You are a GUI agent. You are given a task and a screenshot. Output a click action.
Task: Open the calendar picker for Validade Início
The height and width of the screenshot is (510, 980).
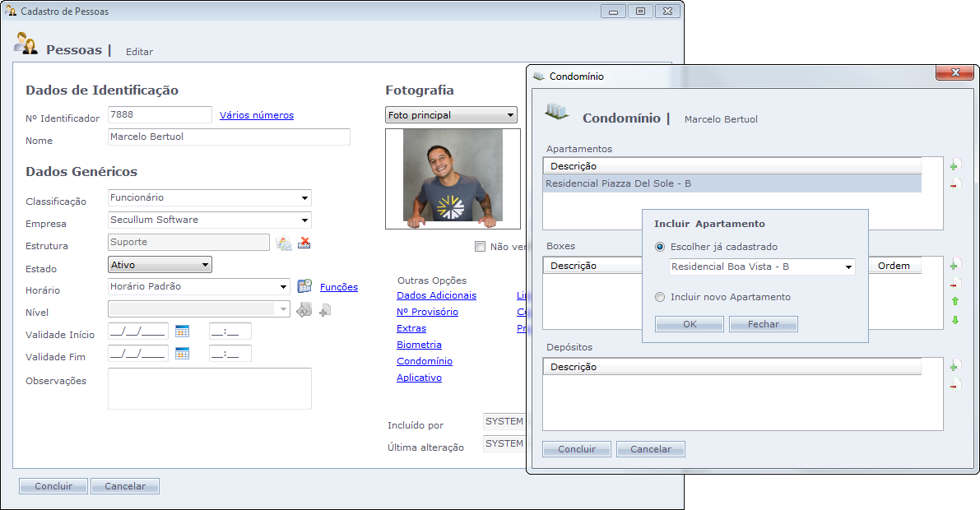coord(182,331)
